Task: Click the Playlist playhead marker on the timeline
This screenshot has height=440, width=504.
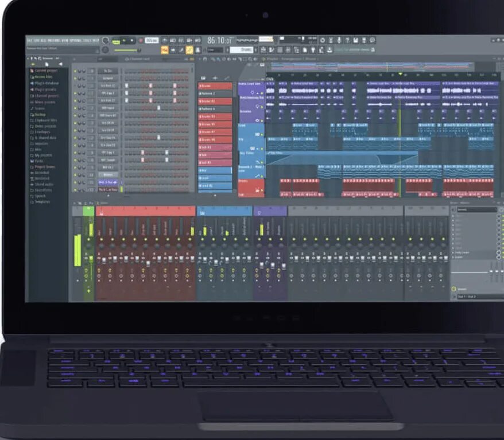Action: coord(400,74)
